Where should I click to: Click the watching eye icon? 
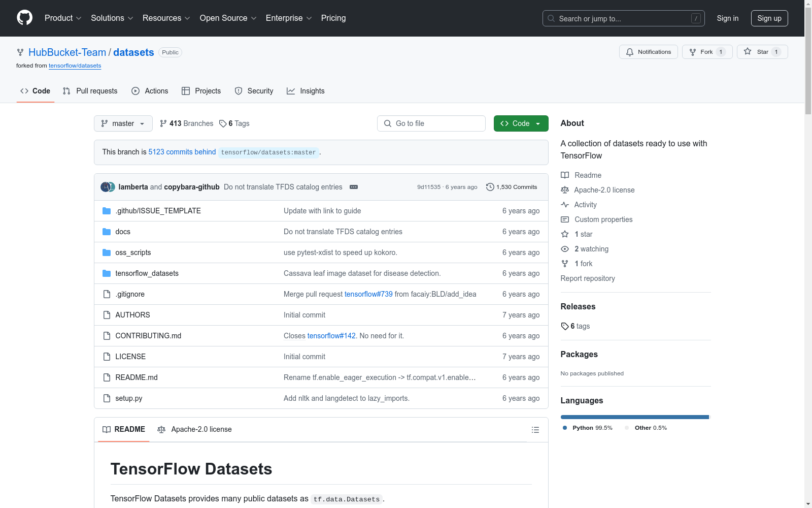pos(565,249)
